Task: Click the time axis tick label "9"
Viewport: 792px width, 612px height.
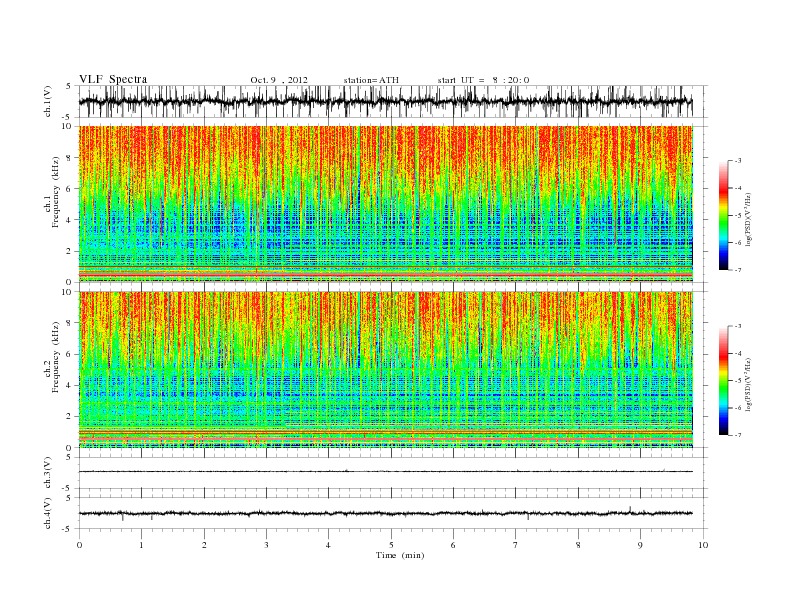Action: pyautogui.click(x=640, y=545)
